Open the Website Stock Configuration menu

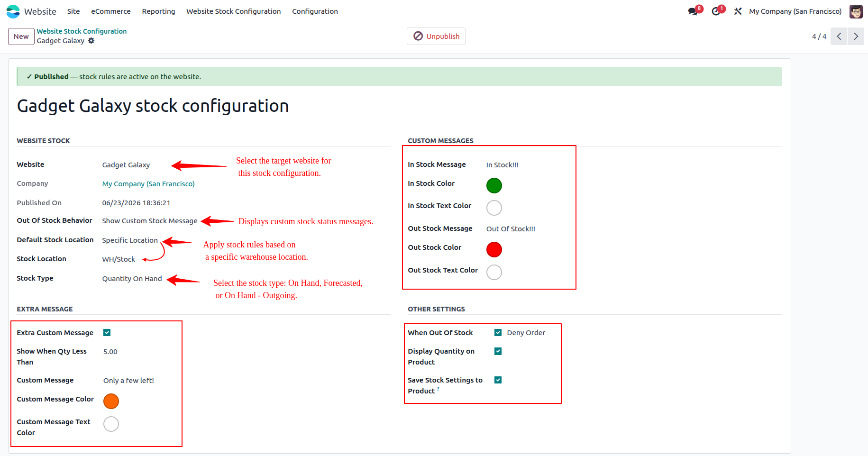(x=233, y=11)
